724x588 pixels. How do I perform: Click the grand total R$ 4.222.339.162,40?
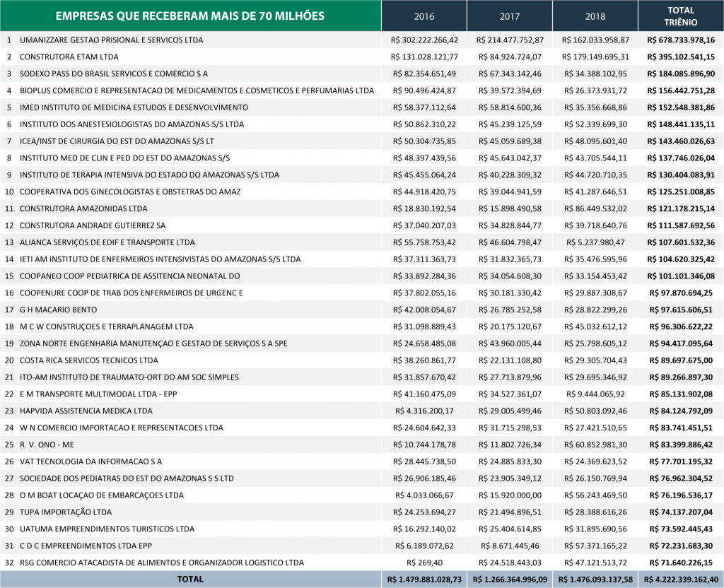[680, 579]
